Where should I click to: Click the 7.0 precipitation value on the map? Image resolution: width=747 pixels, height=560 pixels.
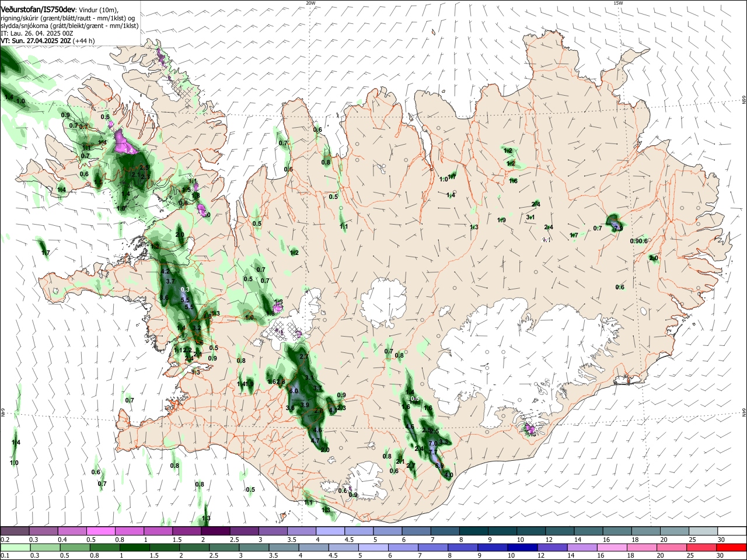pos(432,444)
